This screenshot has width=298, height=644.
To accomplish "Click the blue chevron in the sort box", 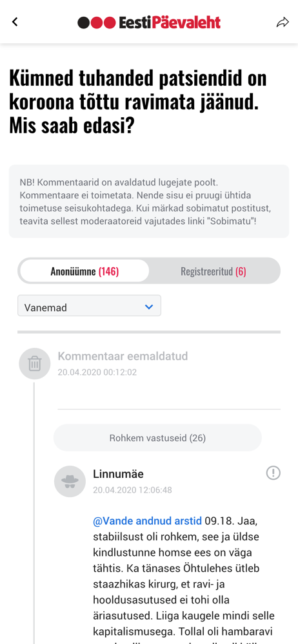I will (x=149, y=307).
